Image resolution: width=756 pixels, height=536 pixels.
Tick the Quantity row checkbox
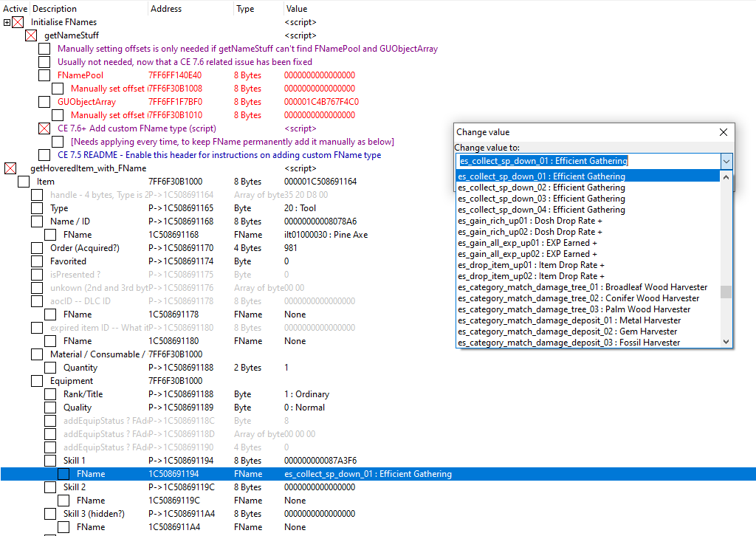click(50, 367)
